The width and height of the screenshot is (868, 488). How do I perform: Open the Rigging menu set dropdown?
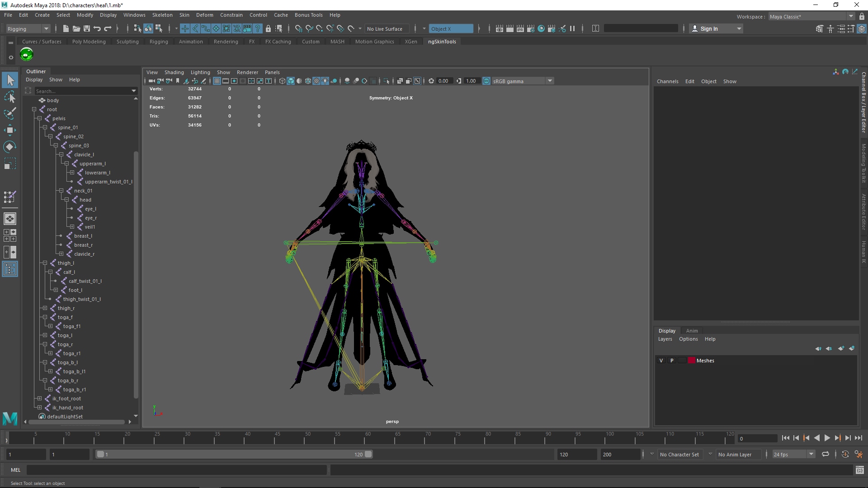(x=46, y=28)
